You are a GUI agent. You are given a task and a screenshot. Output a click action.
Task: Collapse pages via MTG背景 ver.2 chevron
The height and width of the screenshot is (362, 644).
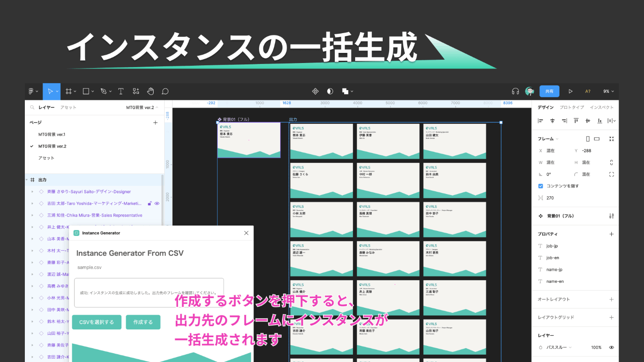pos(157,108)
